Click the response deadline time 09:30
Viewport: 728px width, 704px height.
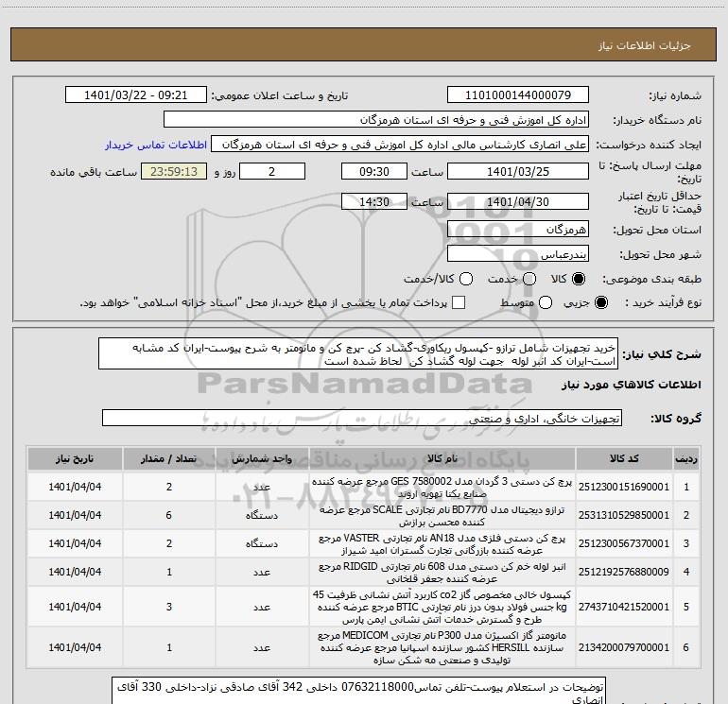[374, 171]
